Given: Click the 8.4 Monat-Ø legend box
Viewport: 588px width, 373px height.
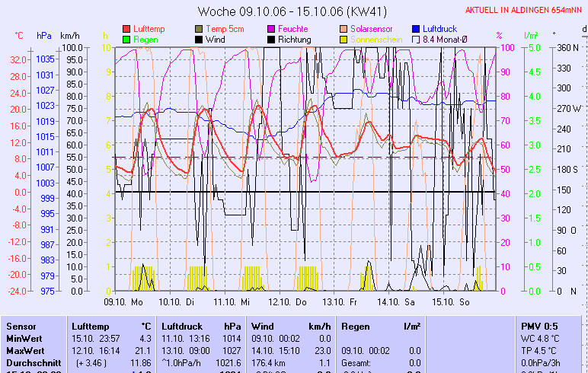Looking at the screenshot, I should coord(416,39).
